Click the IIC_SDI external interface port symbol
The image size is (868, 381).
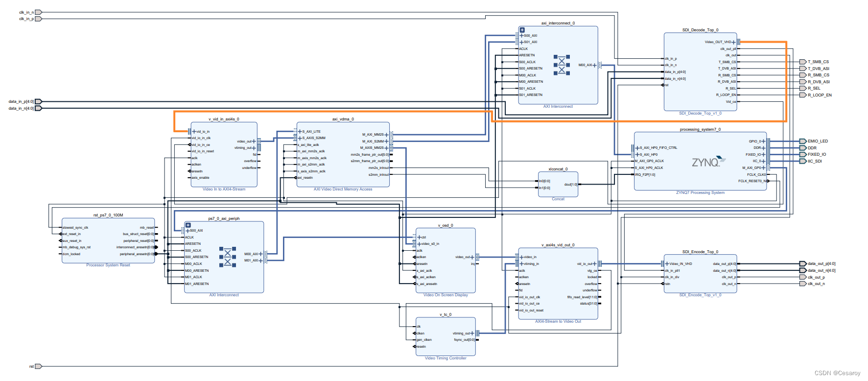pos(803,161)
